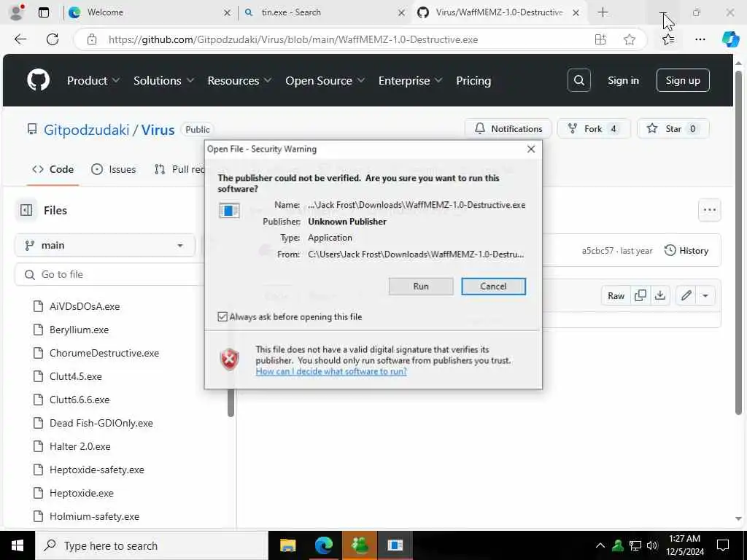Click the Fork button

[594, 128]
